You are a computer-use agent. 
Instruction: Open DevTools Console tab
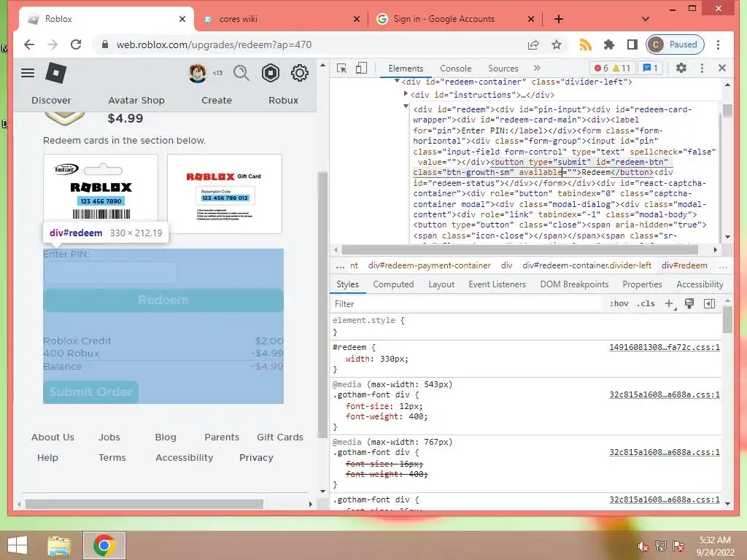point(455,68)
